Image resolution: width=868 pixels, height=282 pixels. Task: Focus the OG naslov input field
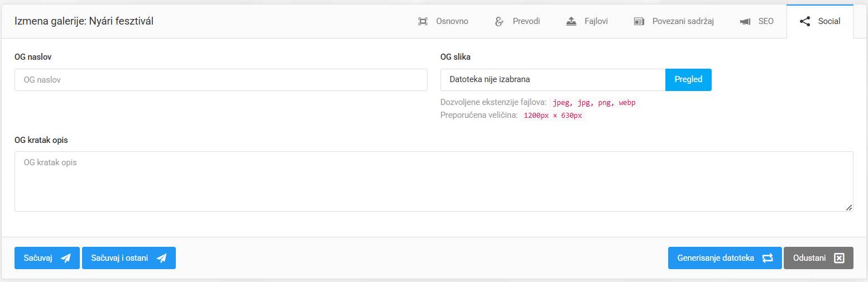tap(221, 80)
